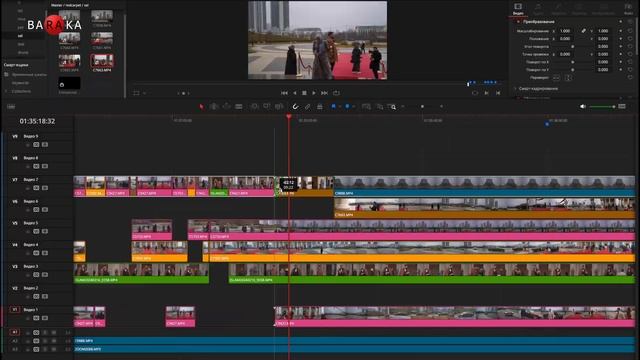Reset the Преобразование section with its reset icon

tap(630, 21)
